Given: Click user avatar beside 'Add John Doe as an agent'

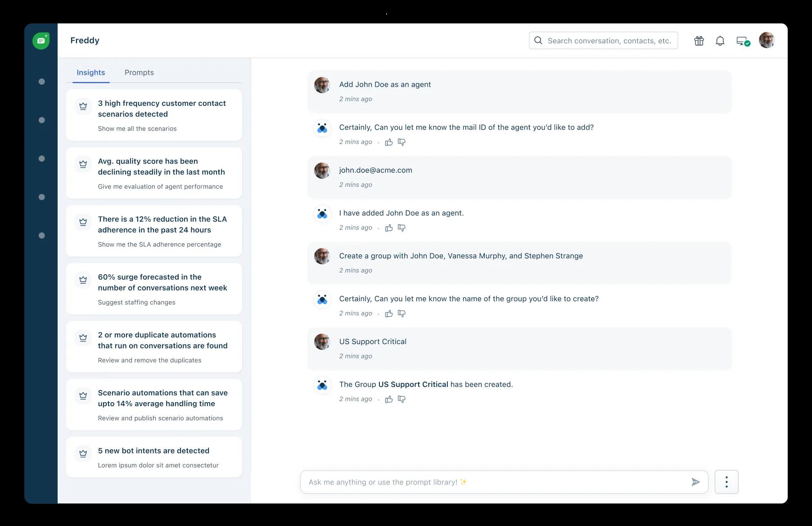Looking at the screenshot, I should [x=322, y=85].
